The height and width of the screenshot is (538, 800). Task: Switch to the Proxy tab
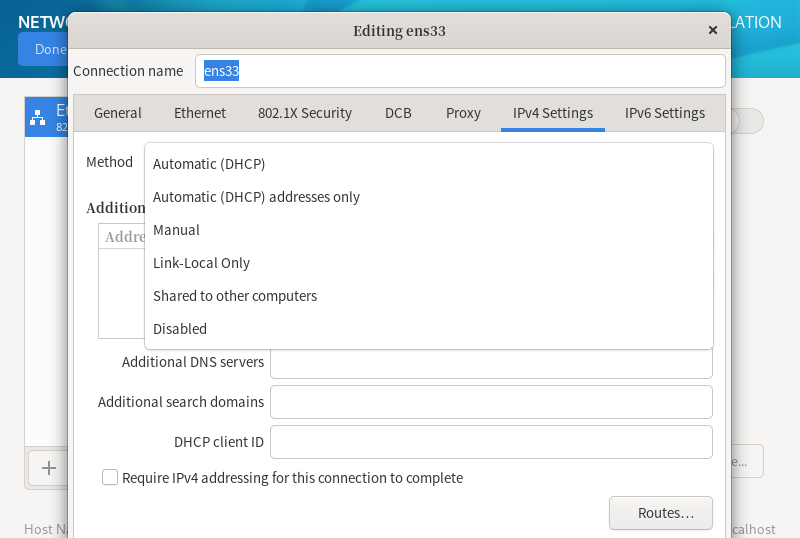pyautogui.click(x=463, y=113)
